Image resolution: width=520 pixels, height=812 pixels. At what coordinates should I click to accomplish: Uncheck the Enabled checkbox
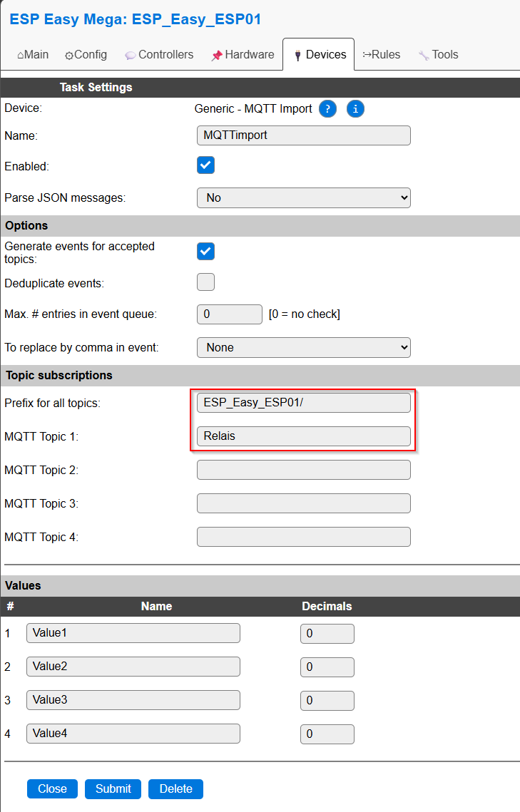pyautogui.click(x=205, y=165)
